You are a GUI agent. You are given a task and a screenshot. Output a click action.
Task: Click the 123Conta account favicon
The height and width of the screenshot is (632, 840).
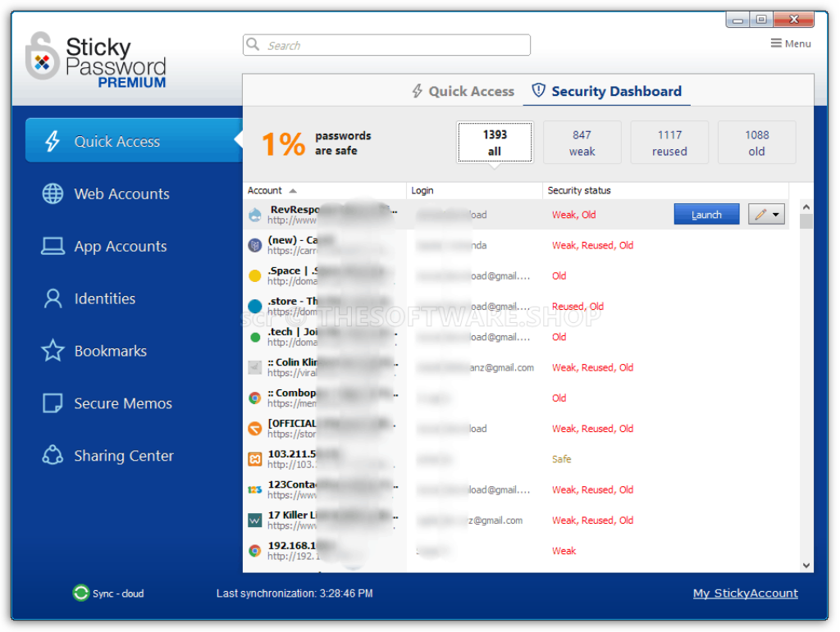255,489
